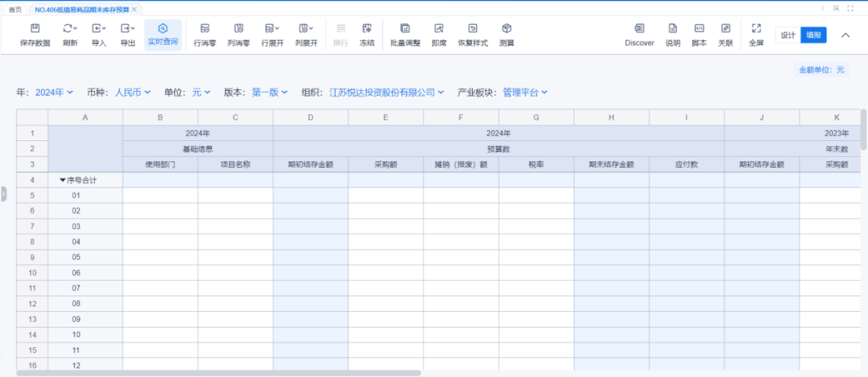The height and width of the screenshot is (377, 868).
Task: Open the Discover panel
Action: 639,29
